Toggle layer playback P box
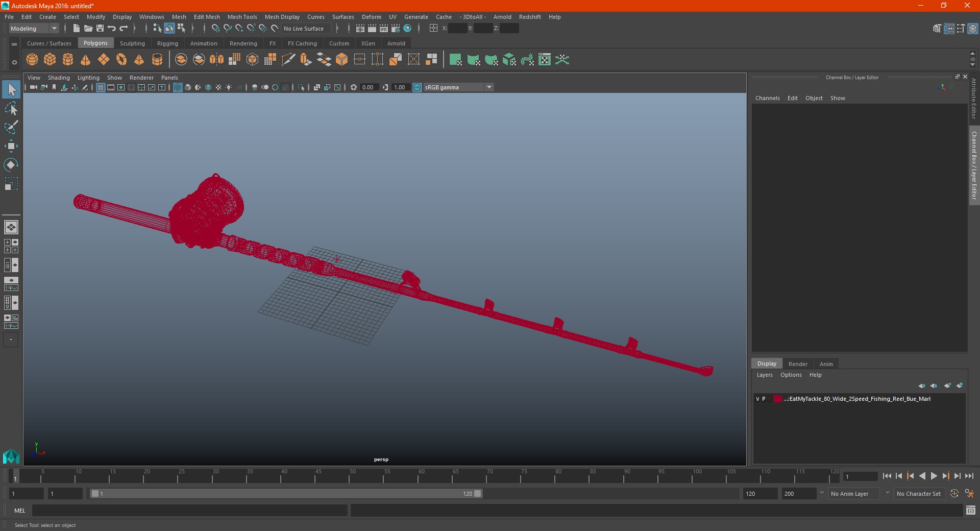This screenshot has height=531, width=980. 764,399
